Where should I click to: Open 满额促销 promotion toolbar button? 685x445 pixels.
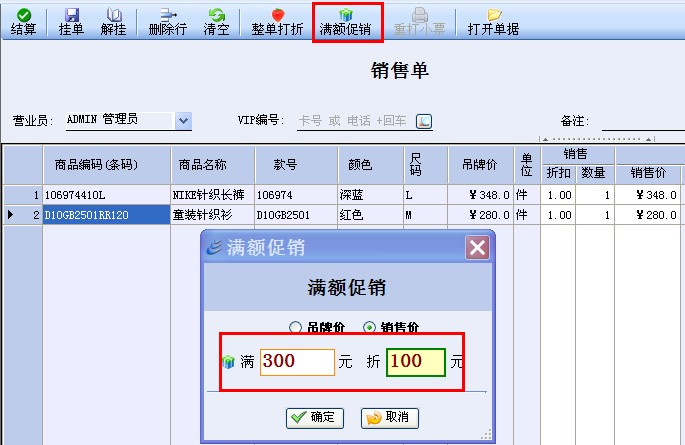coord(345,22)
